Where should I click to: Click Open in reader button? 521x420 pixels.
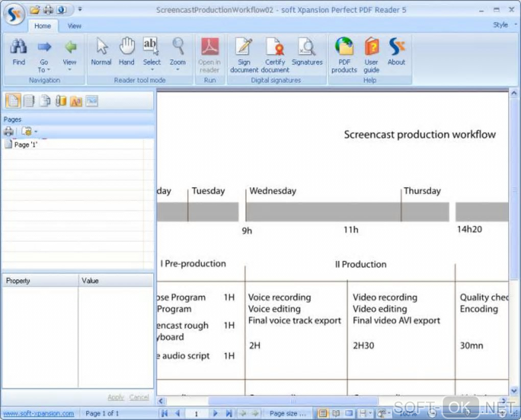coord(209,56)
